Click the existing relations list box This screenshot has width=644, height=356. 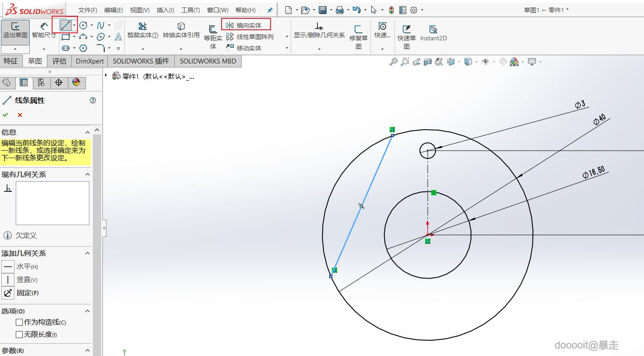coord(53,203)
